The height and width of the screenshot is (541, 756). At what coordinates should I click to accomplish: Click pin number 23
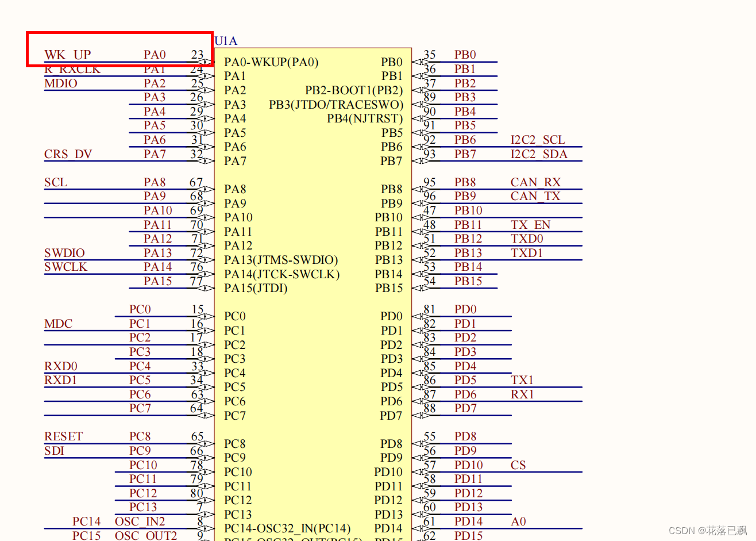pos(197,55)
